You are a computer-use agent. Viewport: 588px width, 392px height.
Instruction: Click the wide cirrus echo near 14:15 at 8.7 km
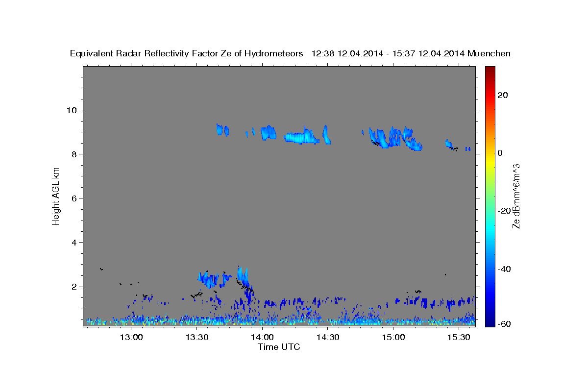click(x=302, y=136)
